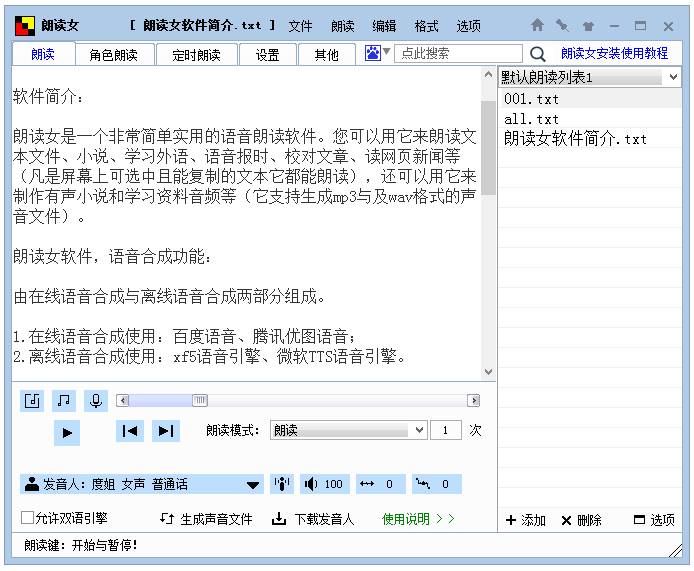Expand the 朗读模式 dropdown
This screenshot has height=571, width=694.
(419, 430)
